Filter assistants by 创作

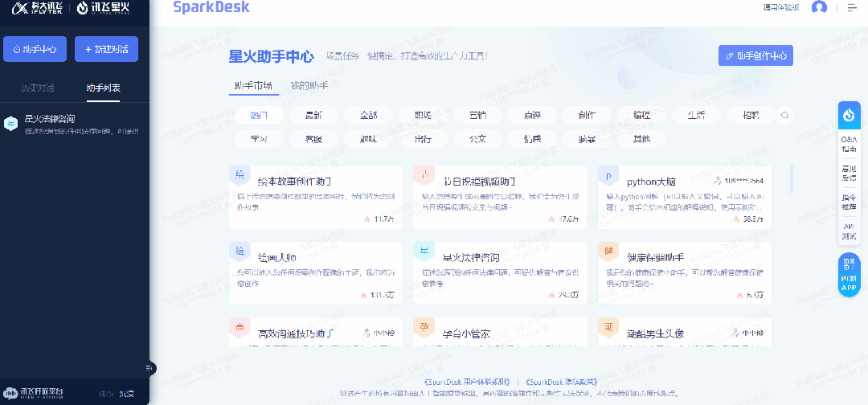[588, 116]
